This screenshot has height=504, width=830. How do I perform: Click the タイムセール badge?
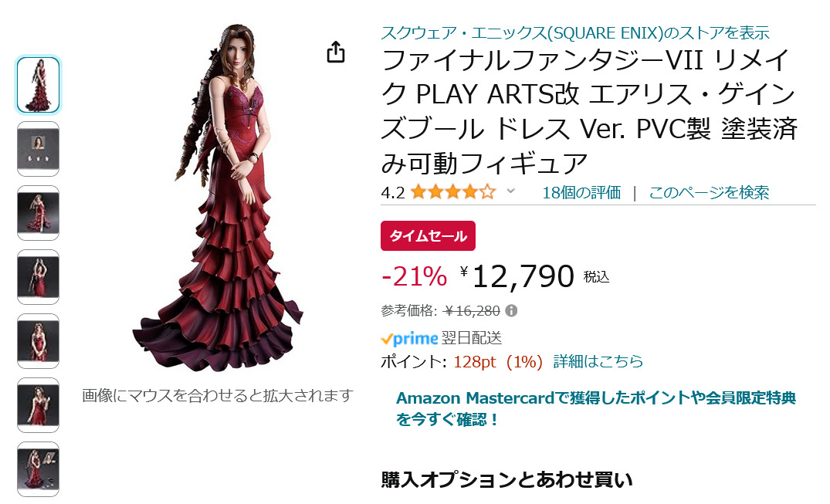[x=428, y=235]
